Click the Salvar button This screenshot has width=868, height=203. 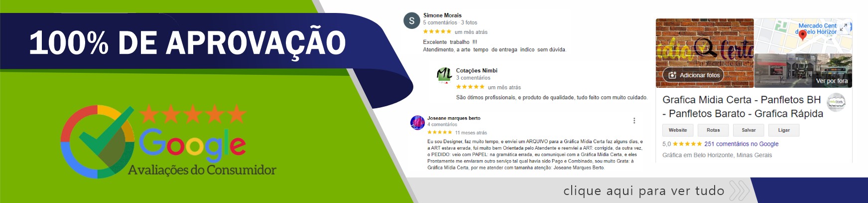coord(748,130)
